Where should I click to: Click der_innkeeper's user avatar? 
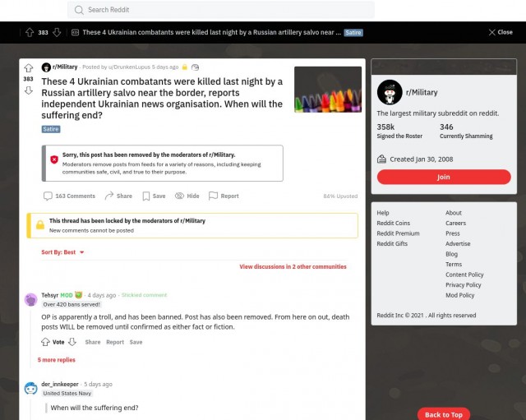31,389
